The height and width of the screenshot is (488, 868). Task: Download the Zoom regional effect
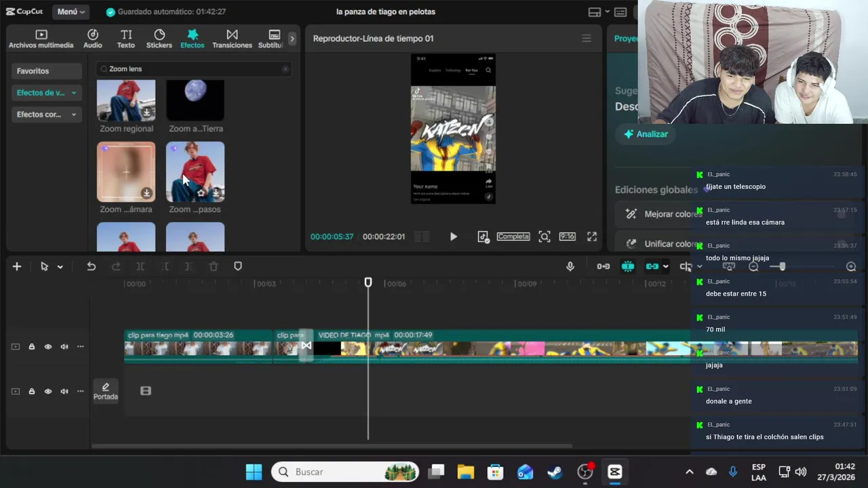coord(146,113)
